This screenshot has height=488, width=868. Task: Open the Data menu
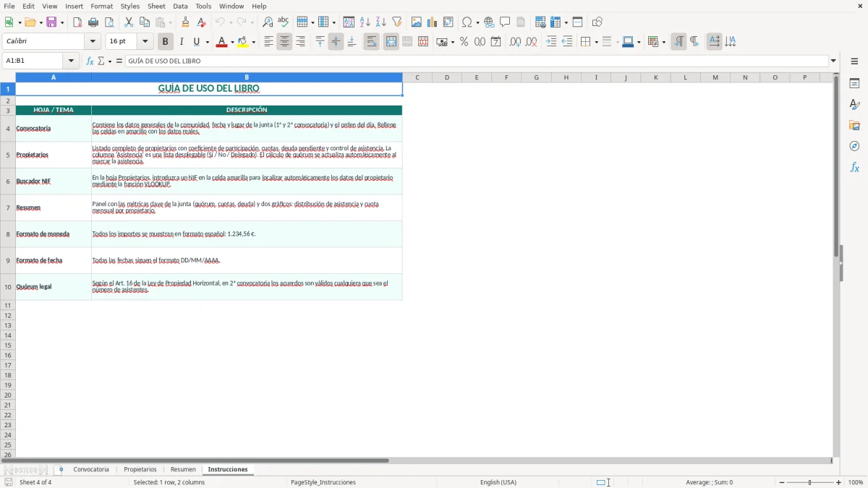[x=180, y=6]
